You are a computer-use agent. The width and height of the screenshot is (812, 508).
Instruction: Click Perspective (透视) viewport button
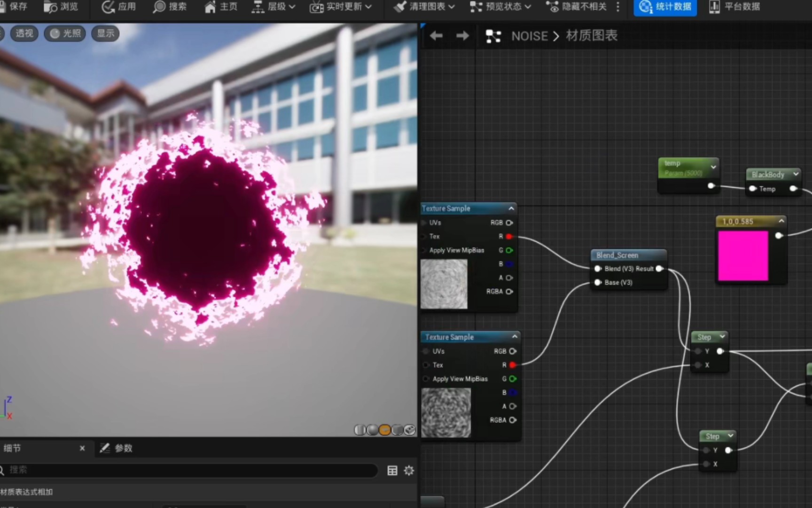(24, 33)
